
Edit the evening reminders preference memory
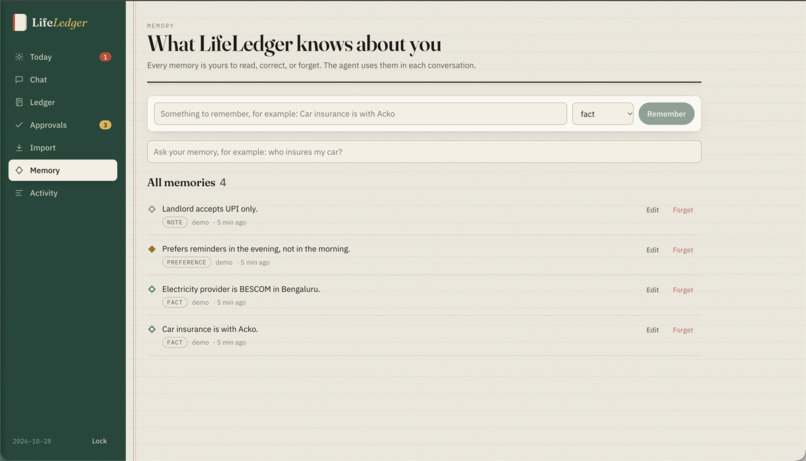tap(652, 250)
